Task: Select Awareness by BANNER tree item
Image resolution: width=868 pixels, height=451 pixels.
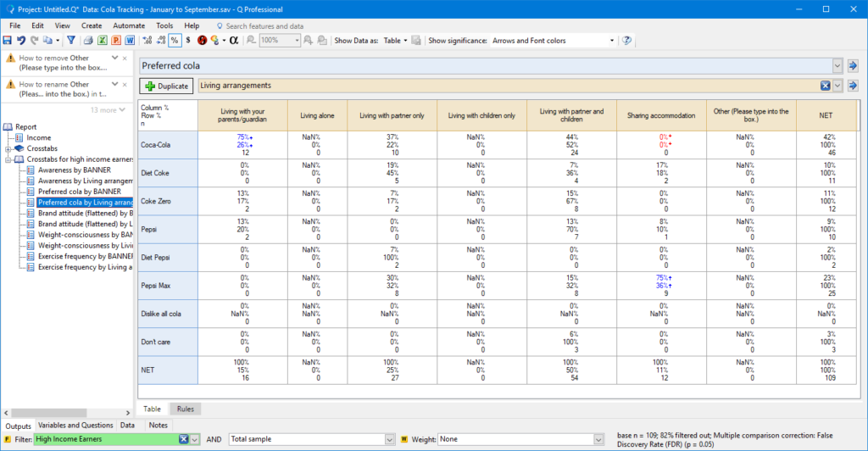Action: tap(75, 170)
